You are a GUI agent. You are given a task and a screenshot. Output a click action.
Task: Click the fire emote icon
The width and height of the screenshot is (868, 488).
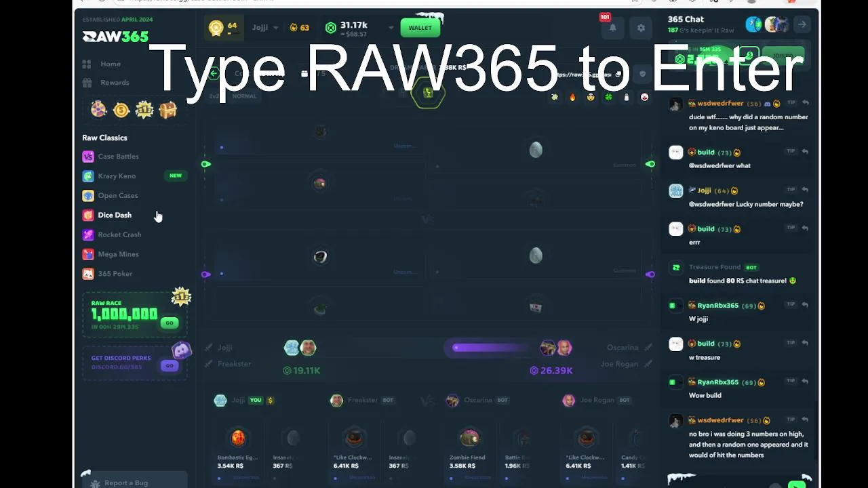(572, 97)
